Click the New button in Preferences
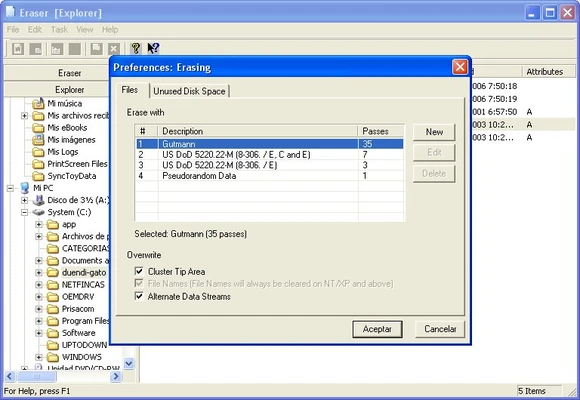580x400 pixels. [x=434, y=132]
